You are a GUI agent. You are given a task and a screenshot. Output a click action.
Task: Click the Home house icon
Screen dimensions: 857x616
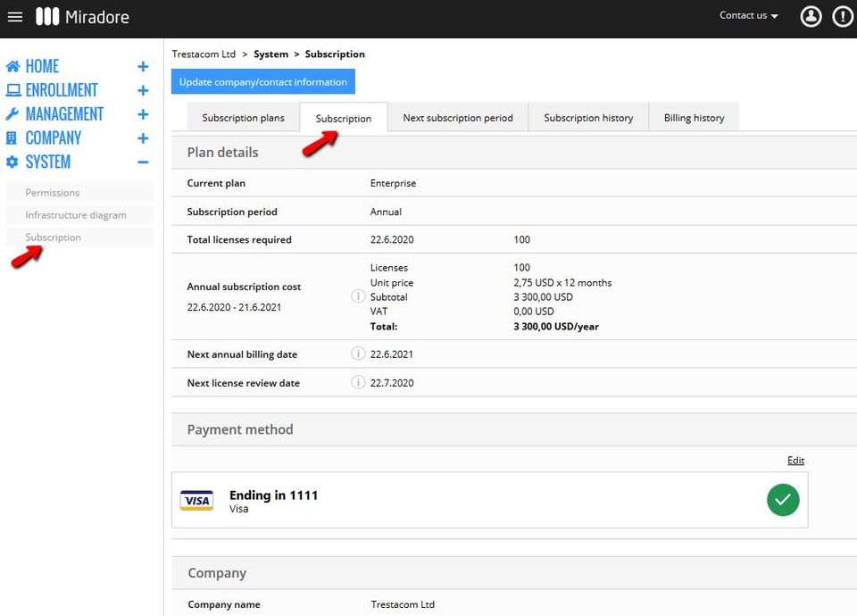point(12,67)
